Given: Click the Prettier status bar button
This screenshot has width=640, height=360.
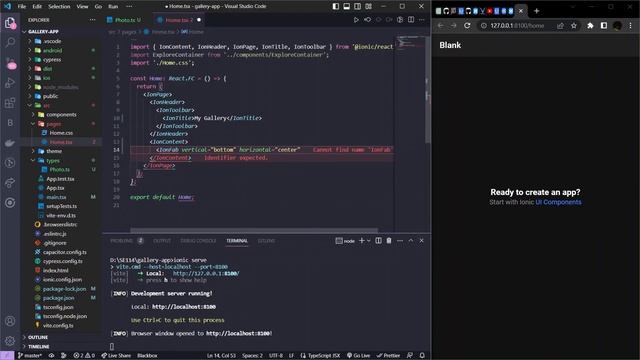Looking at the screenshot, I should pos(388,356).
